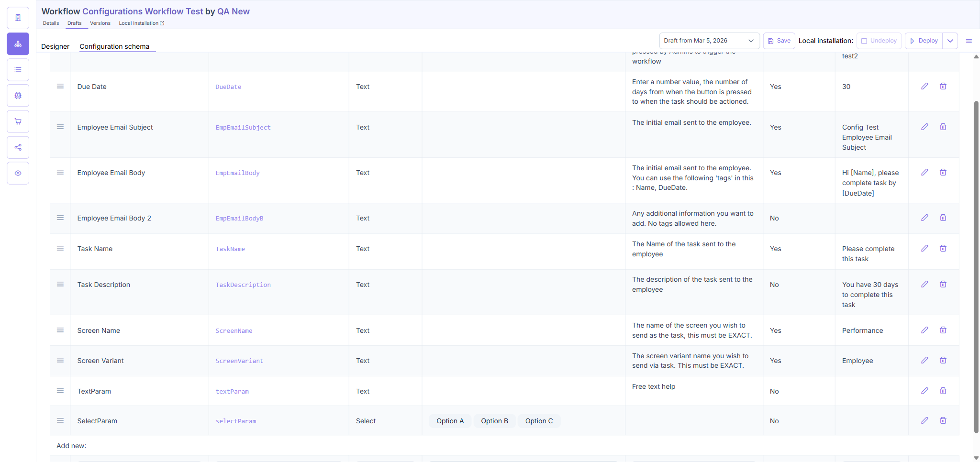Open the shopping cart sidebar icon

18,121
